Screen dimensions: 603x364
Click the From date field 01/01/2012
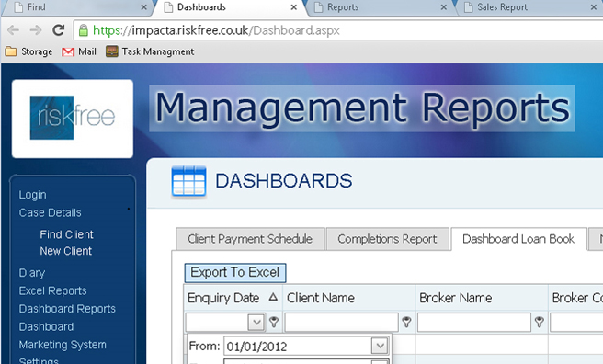coord(298,347)
